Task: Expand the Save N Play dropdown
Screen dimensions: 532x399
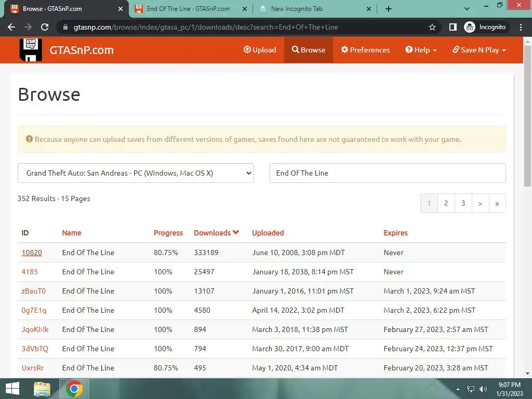Action: [x=479, y=50]
